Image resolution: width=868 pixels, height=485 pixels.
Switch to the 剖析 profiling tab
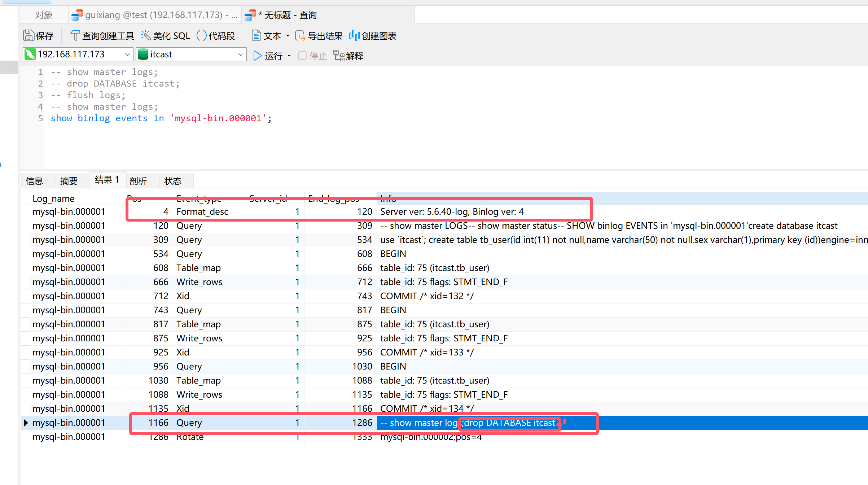click(138, 181)
